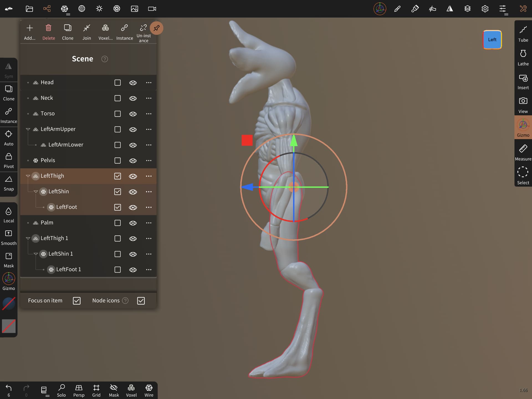This screenshot has width=532, height=399.
Task: Unpin the Scene panel
Action: [x=157, y=28]
